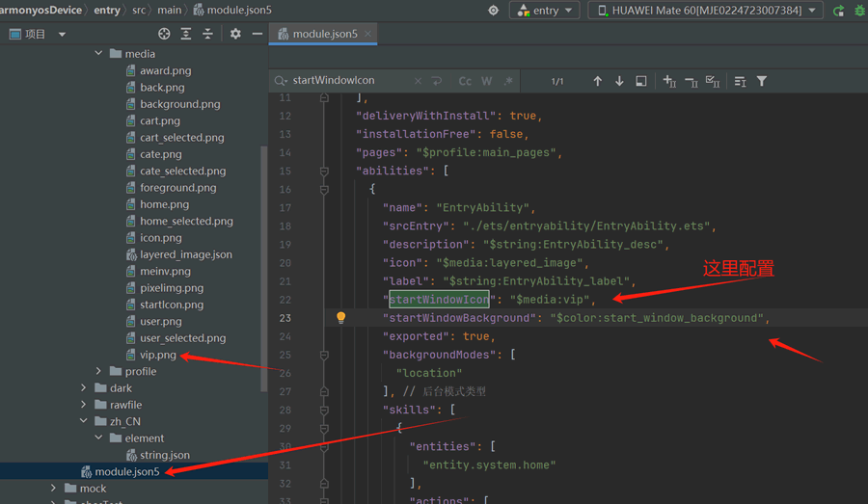Viewport: 868px width, 504px height.
Task: Open the HUAWEI Mate 60 device dropdown
Action: coord(705,10)
